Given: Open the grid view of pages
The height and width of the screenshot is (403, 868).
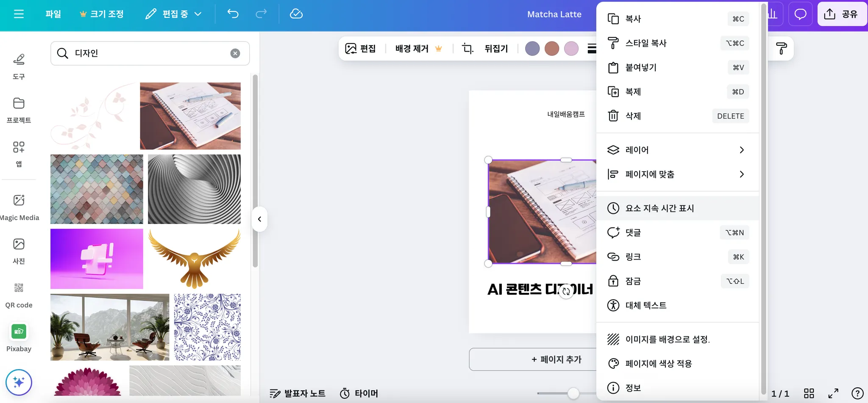Looking at the screenshot, I should pyautogui.click(x=809, y=393).
